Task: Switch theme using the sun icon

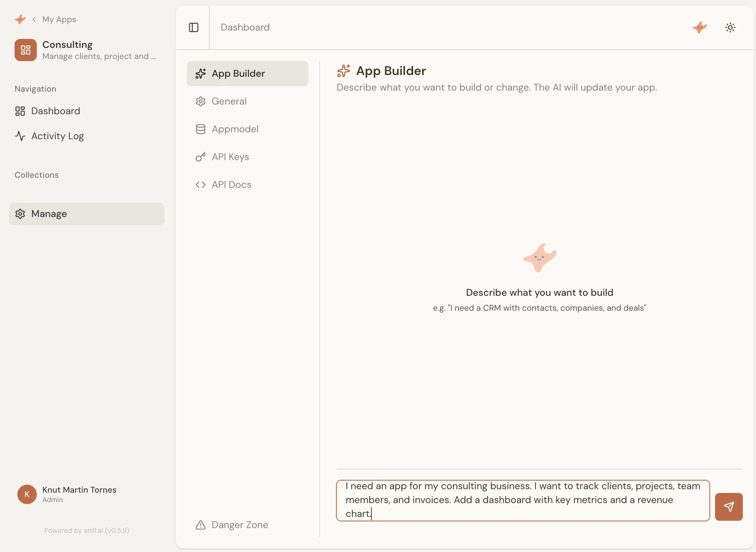Action: pos(730,27)
